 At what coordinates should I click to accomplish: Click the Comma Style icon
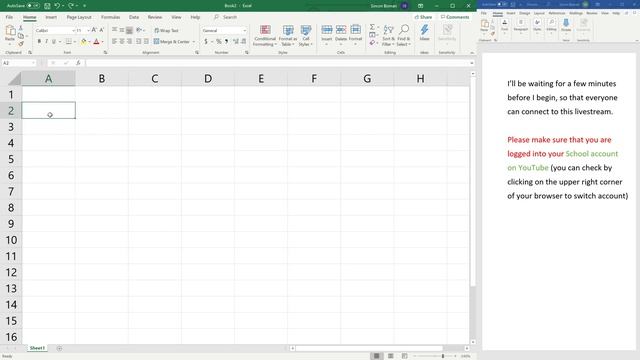tap(227, 41)
